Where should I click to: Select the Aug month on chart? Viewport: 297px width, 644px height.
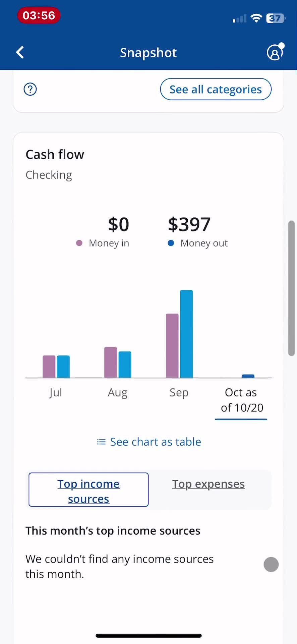pos(118,392)
